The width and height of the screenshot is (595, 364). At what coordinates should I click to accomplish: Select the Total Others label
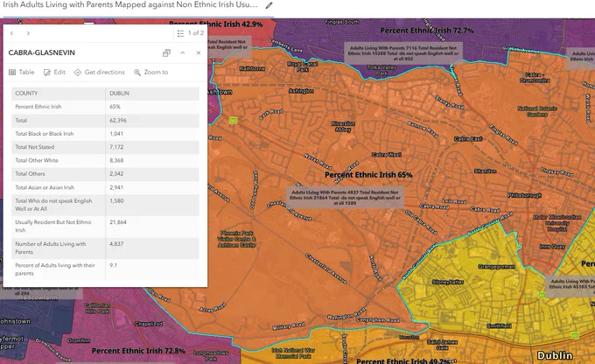click(31, 173)
